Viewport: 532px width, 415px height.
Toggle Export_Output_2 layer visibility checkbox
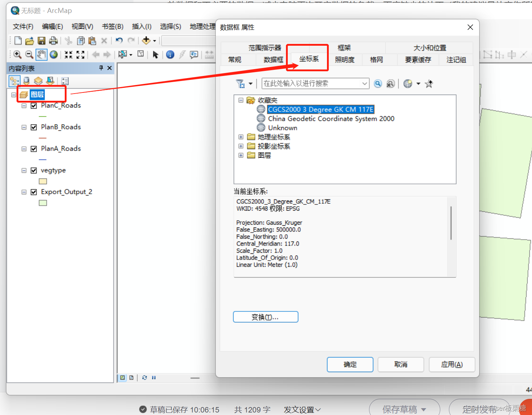pyautogui.click(x=34, y=192)
